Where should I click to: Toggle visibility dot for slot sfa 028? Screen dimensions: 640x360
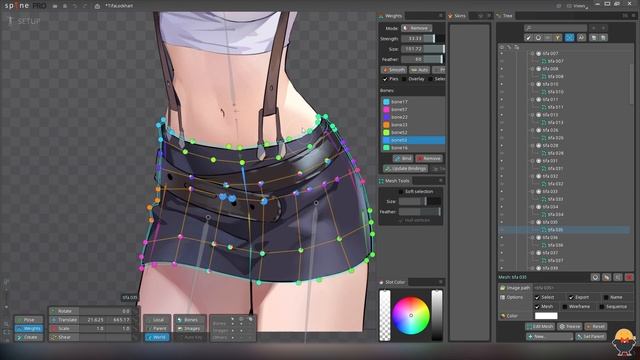502,146
